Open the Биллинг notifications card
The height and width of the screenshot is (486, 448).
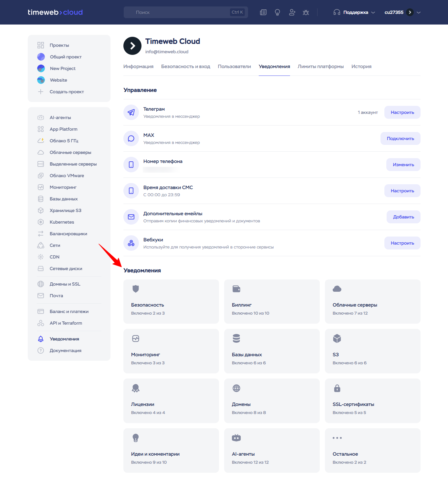(x=272, y=301)
